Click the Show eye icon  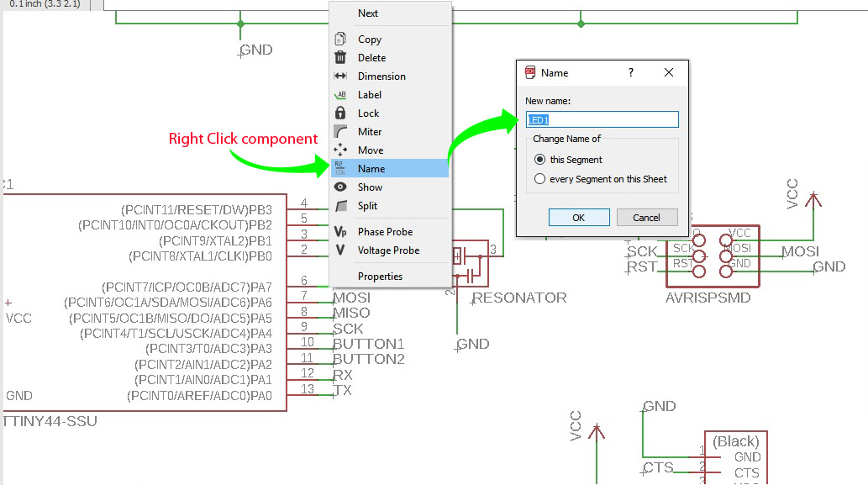340,187
